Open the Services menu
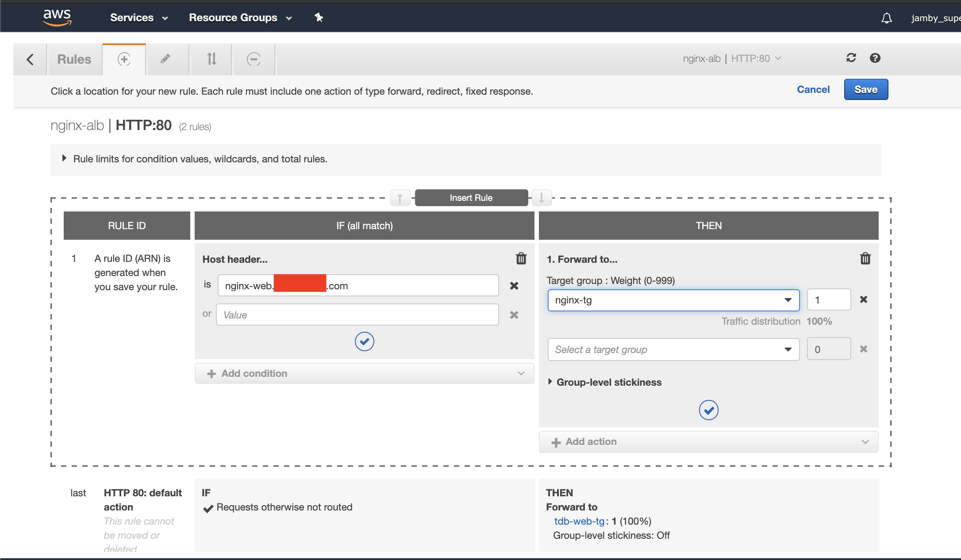961x560 pixels. pyautogui.click(x=139, y=18)
